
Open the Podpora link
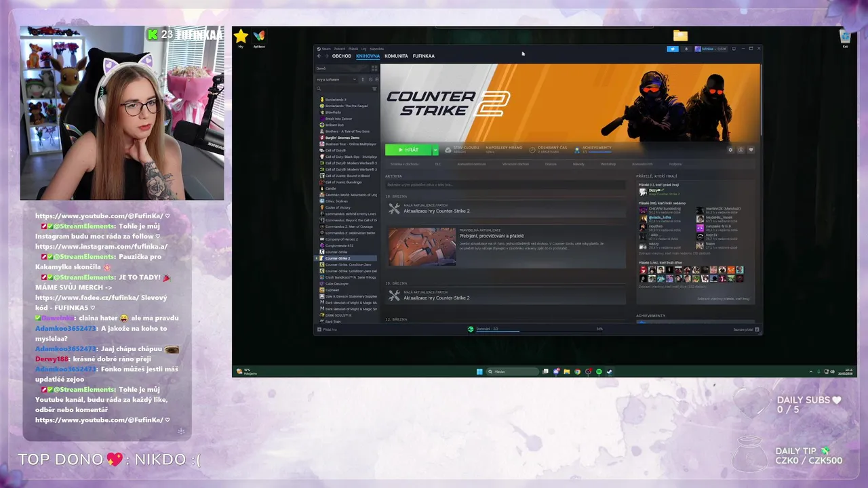tap(675, 164)
